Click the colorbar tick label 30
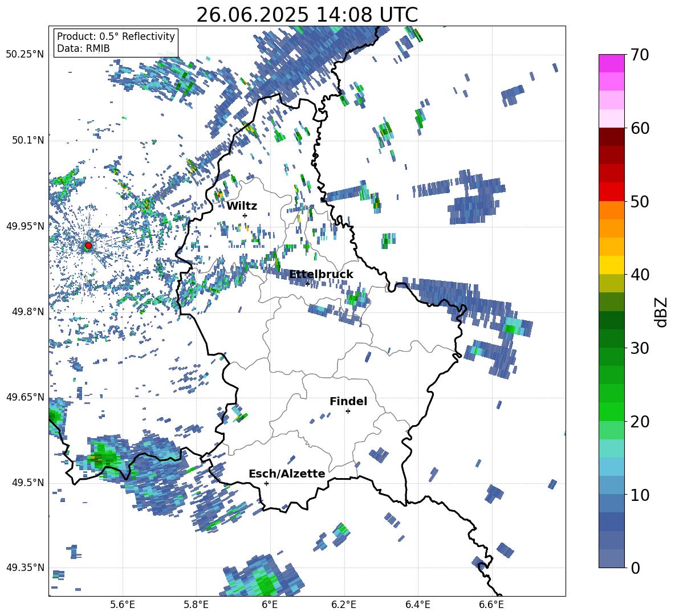The image size is (675, 616). click(x=640, y=348)
